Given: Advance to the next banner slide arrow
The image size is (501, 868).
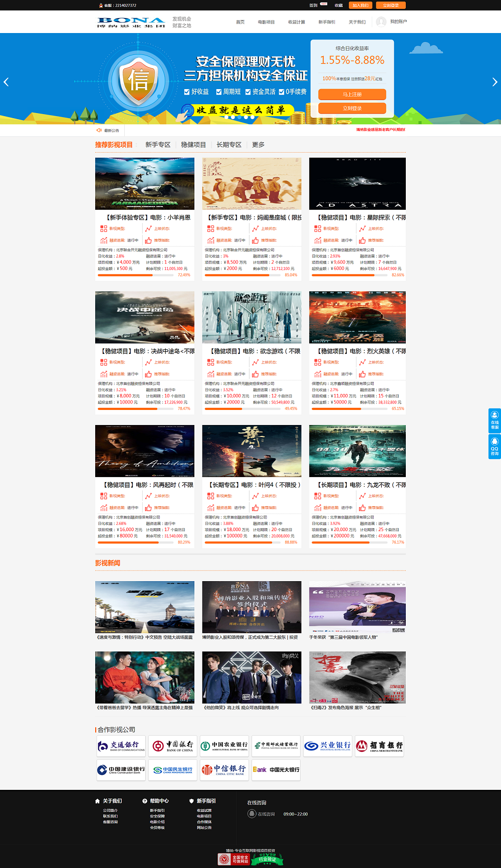Looking at the screenshot, I should pos(494,82).
